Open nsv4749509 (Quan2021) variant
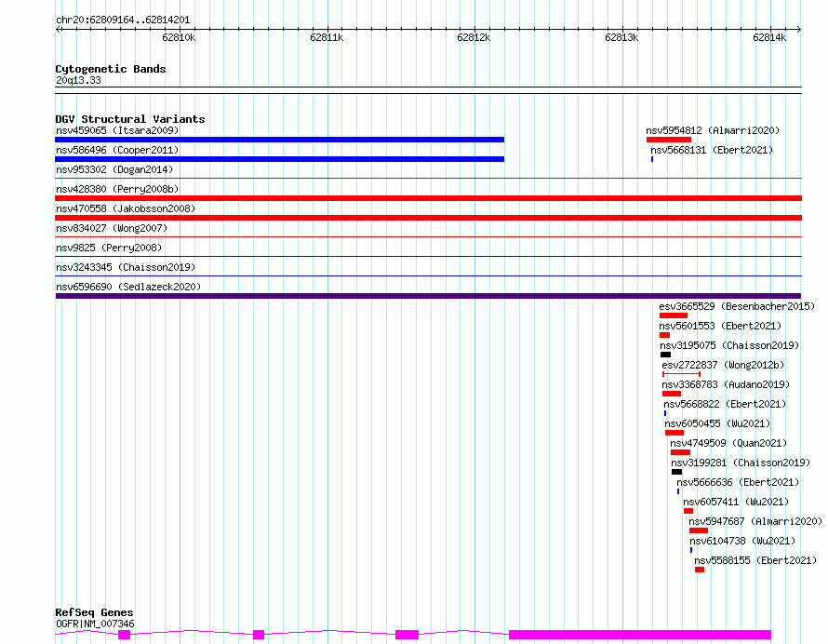Viewport: 828px width, 644px height. 728,443
